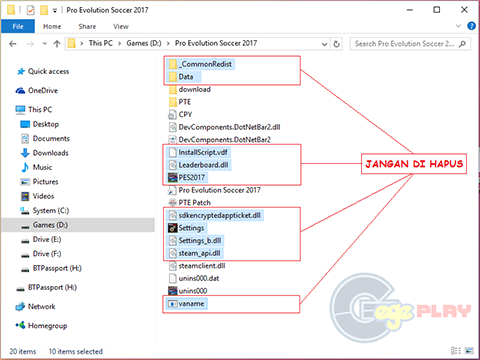Open the Share ribbon tab
Screen dimensions: 480x360
[x=87, y=26]
